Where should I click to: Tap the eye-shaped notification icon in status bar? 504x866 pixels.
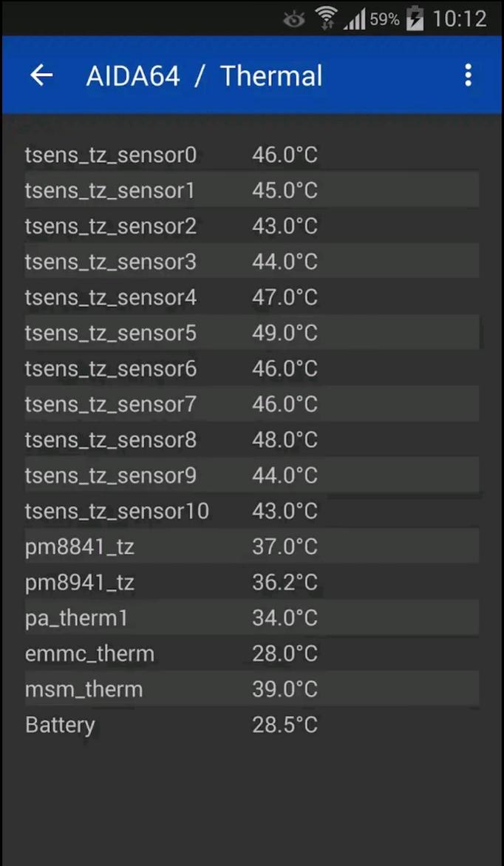click(x=294, y=20)
